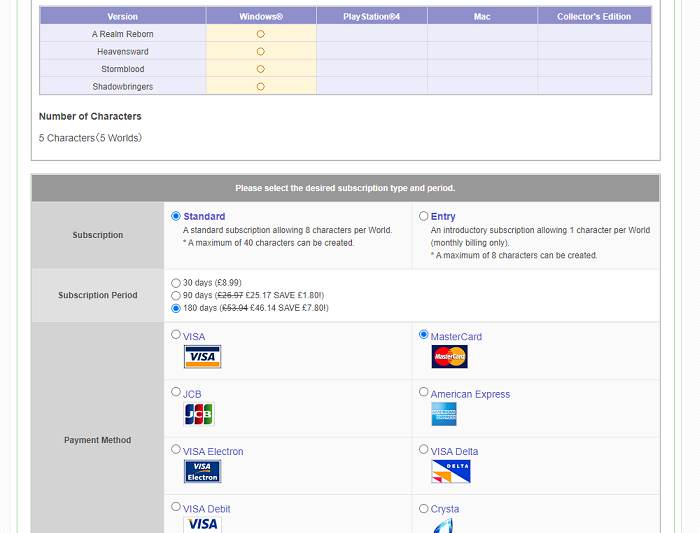The height and width of the screenshot is (533, 700).
Task: Click the MasterCard logo image
Action: point(450,357)
